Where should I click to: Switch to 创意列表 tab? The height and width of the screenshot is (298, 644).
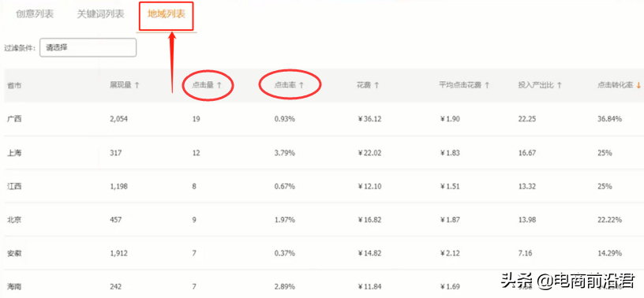point(35,14)
